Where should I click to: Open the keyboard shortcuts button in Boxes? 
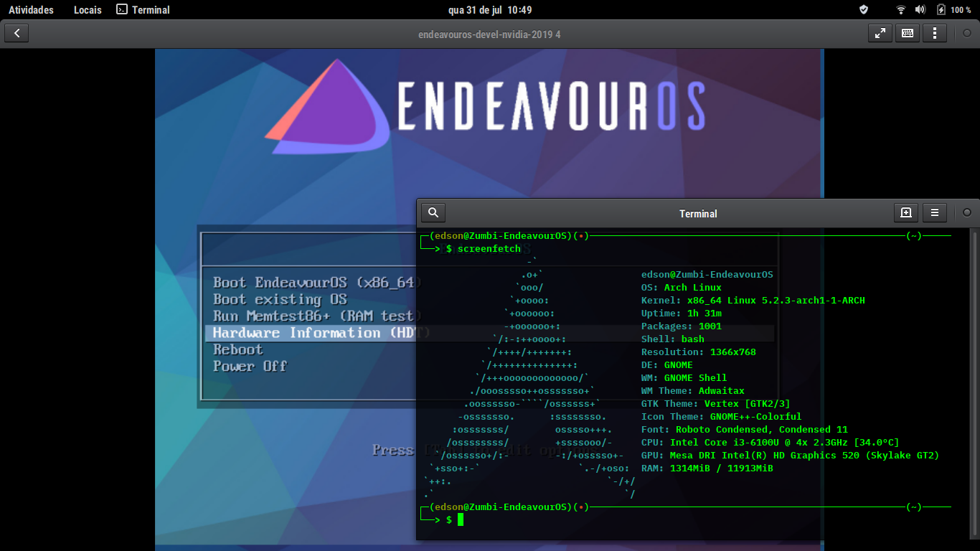pyautogui.click(x=907, y=33)
